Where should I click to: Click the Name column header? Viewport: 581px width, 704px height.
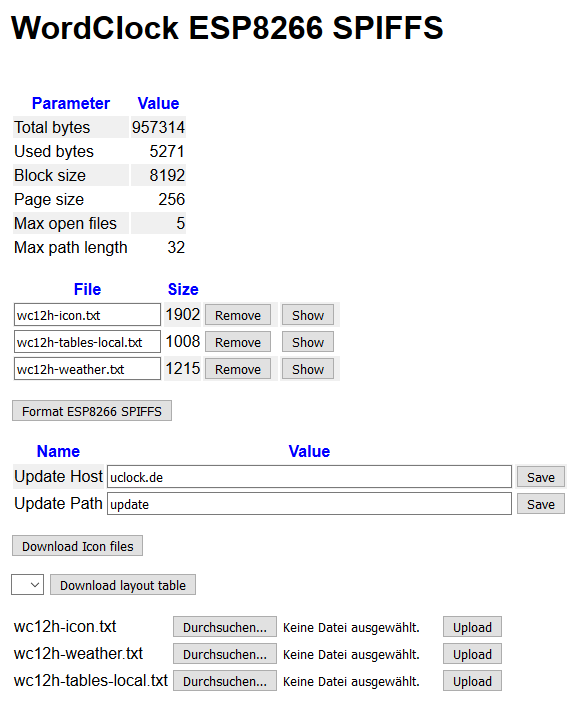(x=58, y=451)
